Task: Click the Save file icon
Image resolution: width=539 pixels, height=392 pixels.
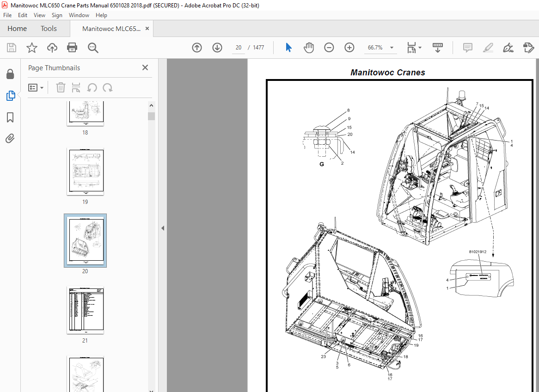Action: point(12,48)
